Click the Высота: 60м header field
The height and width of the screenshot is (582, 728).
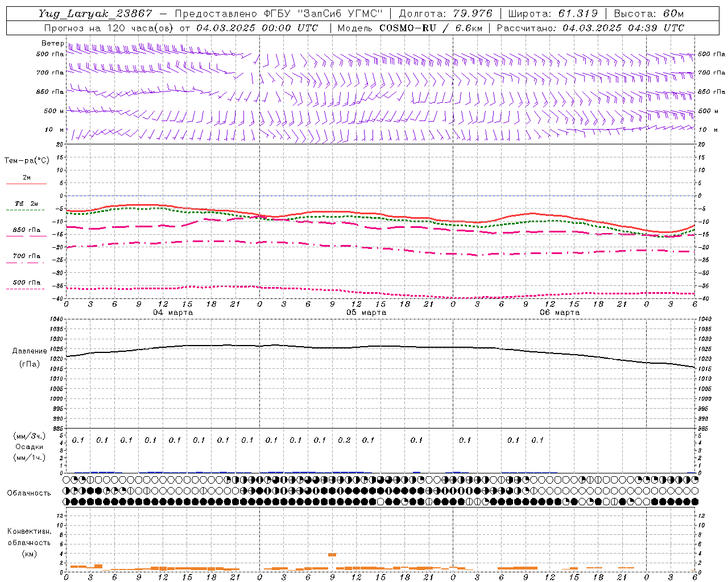[x=648, y=14]
